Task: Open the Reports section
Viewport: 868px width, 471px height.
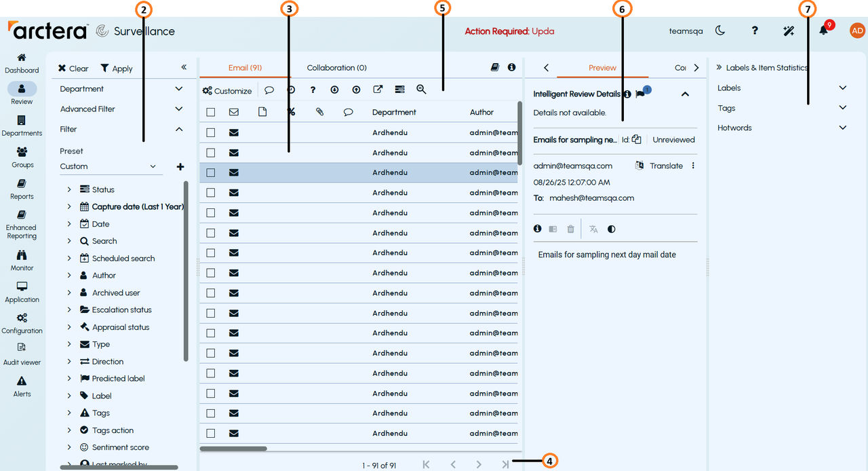Action: click(22, 189)
